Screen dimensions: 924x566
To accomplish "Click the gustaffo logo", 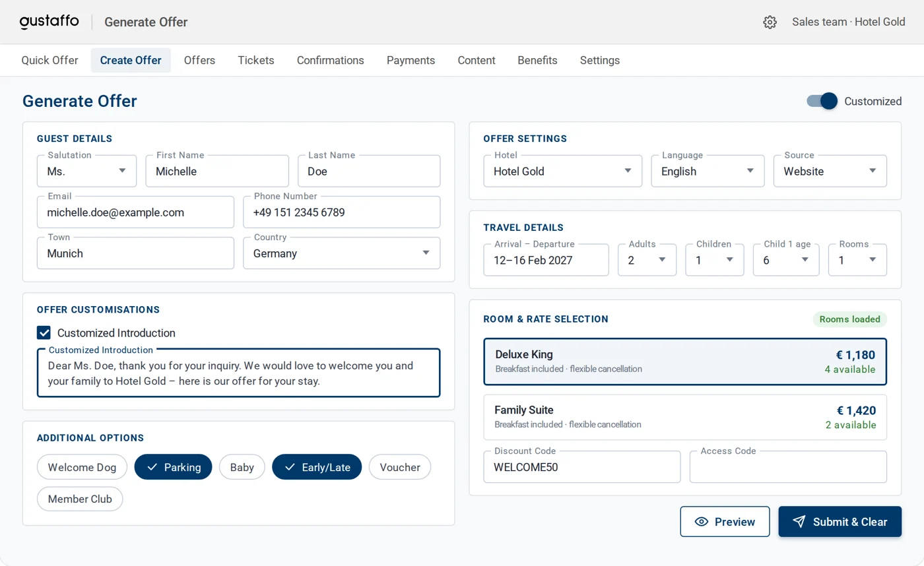I will (x=49, y=22).
